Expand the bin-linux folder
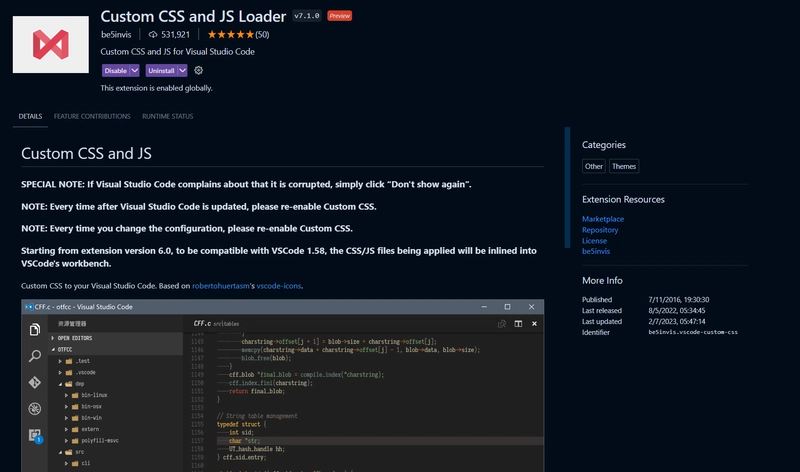 pos(66,395)
